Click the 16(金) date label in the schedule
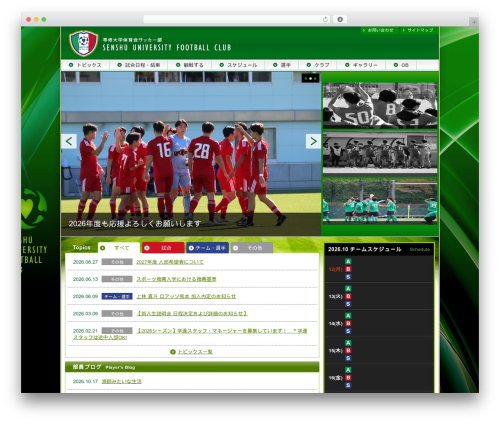This screenshot has width=500, height=423. point(335,378)
